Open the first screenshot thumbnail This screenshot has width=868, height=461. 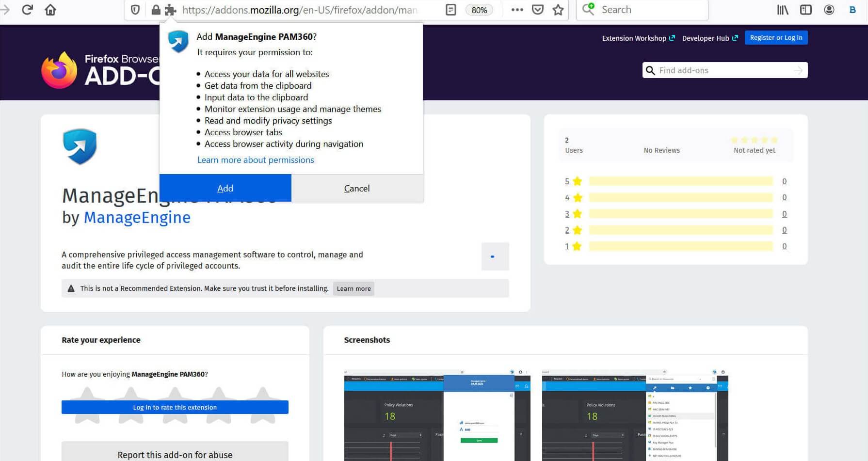pyautogui.click(x=437, y=415)
